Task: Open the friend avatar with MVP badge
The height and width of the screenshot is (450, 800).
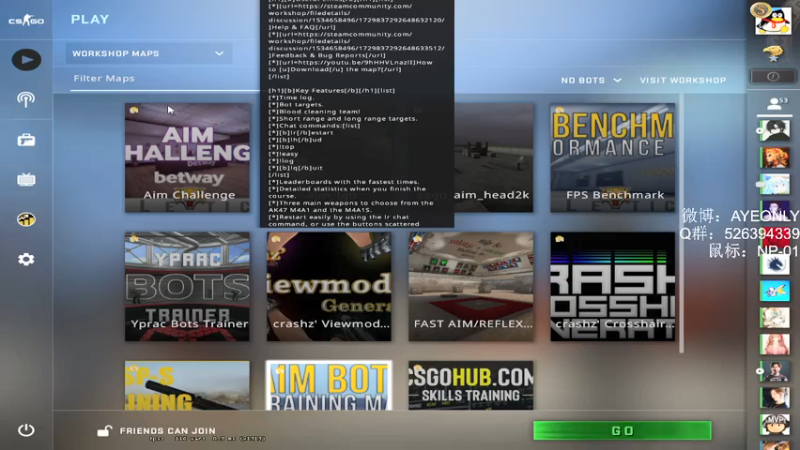Action: (774, 424)
